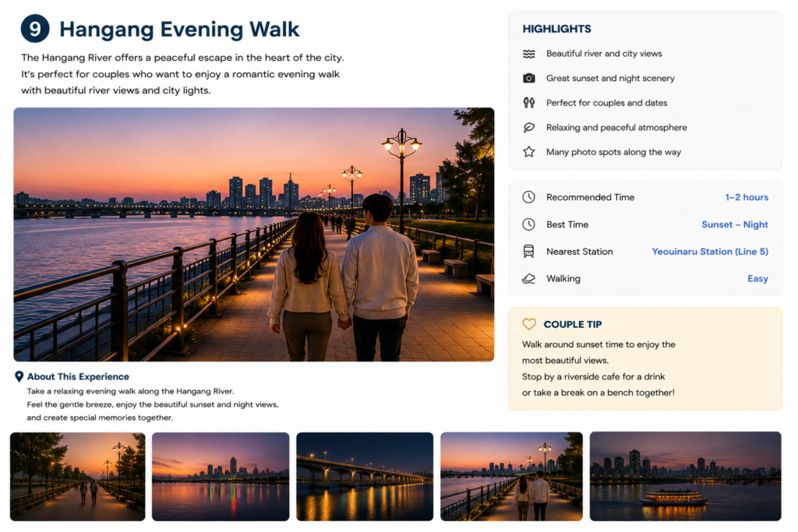Image resolution: width=798 pixels, height=532 pixels.
Task: Click the Walk around sunset time tip line
Action: coord(598,344)
